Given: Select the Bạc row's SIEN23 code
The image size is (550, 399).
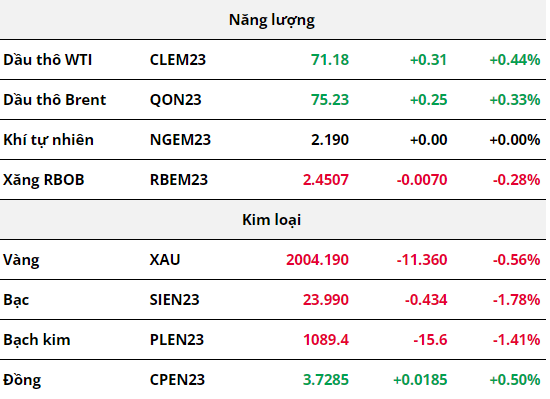Looking at the screenshot, I should point(175,300).
